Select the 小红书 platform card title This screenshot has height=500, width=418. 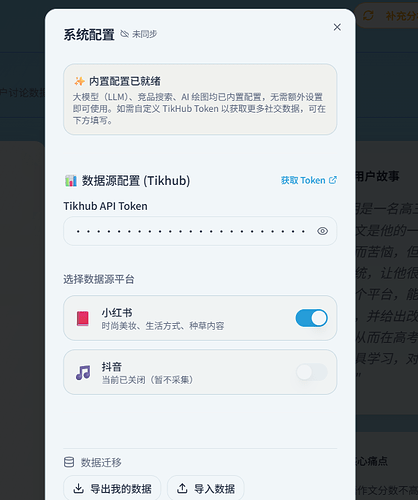(x=117, y=313)
